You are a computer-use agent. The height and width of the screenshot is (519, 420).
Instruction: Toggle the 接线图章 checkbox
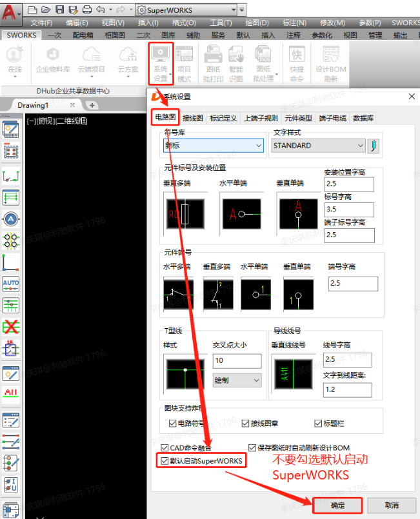tap(245, 423)
